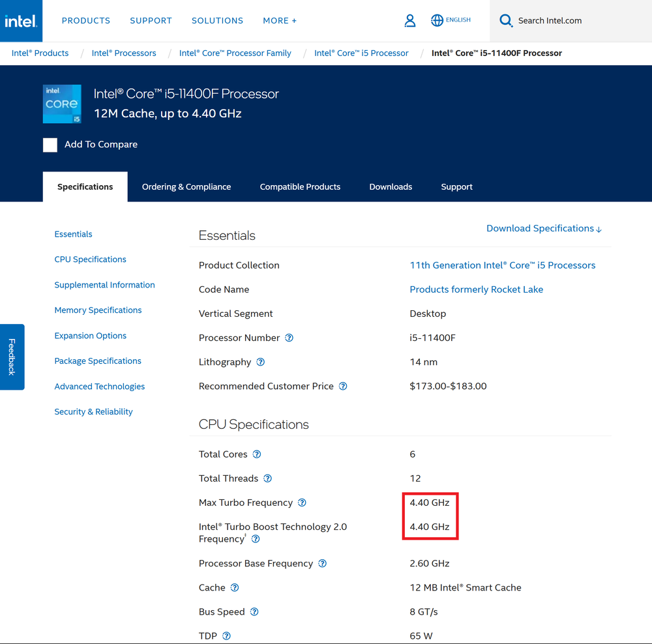Open help icon for Turbo Boost 2.0 Frequency
Image resolution: width=652 pixels, height=644 pixels.
coord(256,539)
